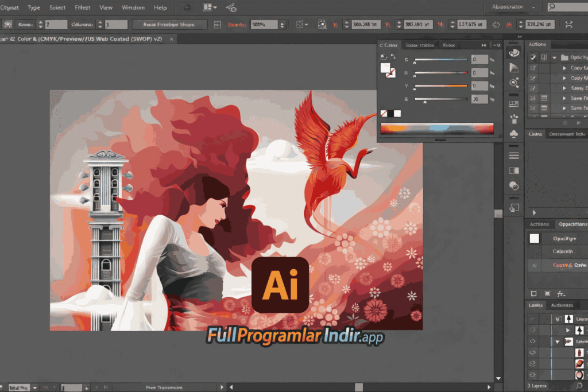Toggle the checkmark next to the Opacity action set

tap(532, 57)
